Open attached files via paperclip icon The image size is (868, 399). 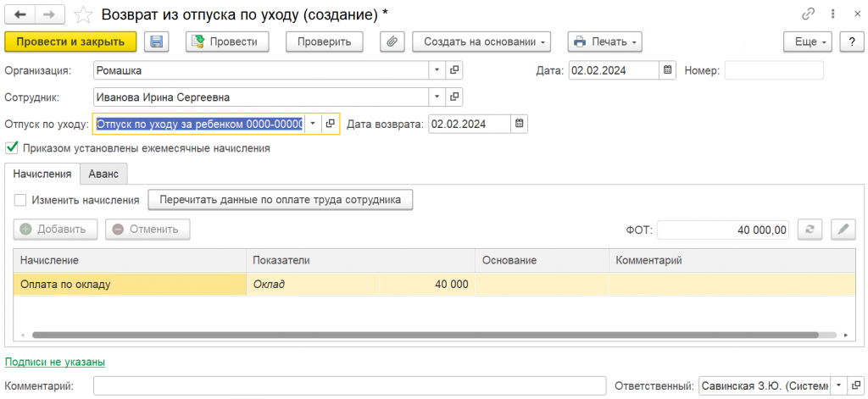pos(392,42)
